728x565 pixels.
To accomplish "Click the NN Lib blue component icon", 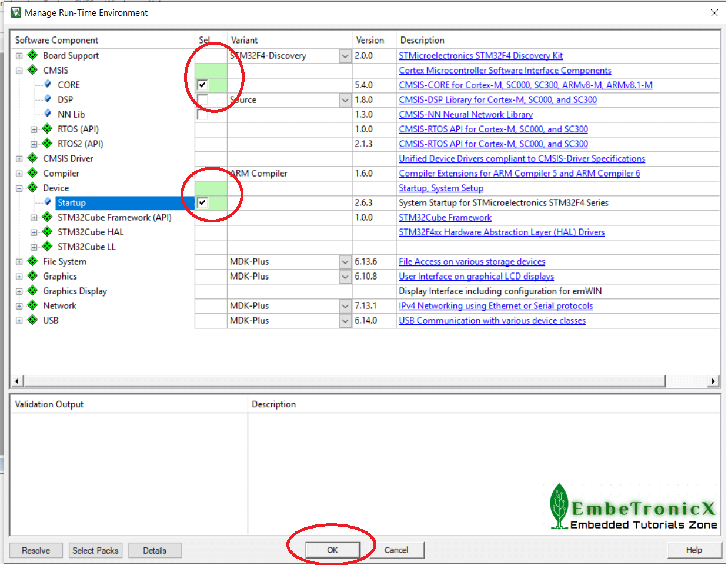I will pos(48,114).
